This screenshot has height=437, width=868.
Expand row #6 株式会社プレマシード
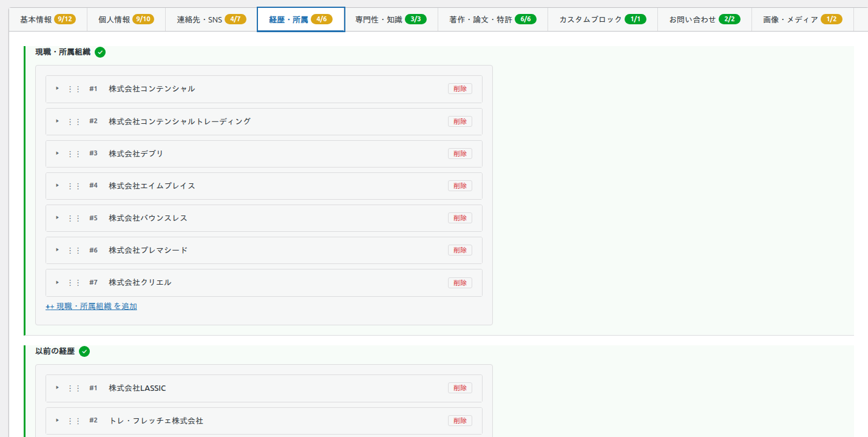coord(58,249)
